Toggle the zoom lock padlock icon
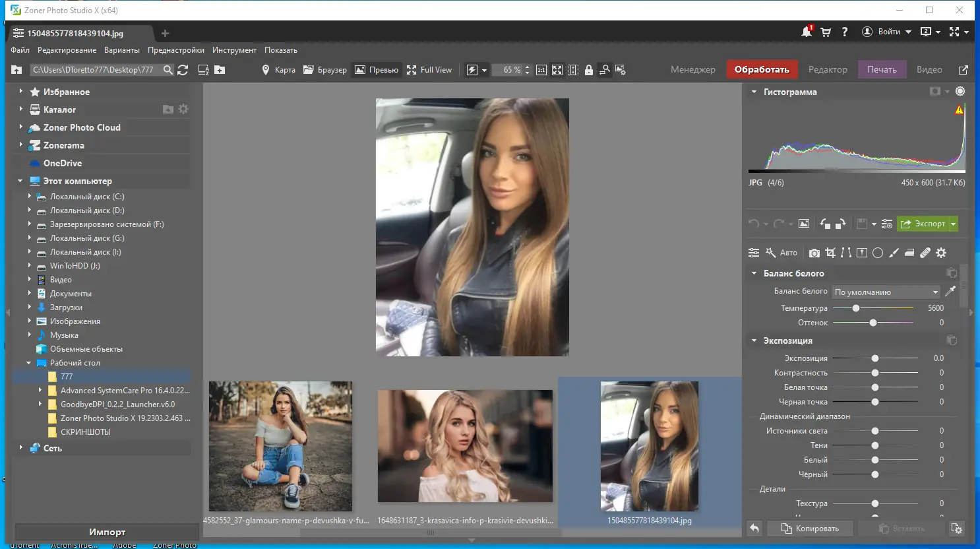The image size is (980, 549). pos(589,70)
